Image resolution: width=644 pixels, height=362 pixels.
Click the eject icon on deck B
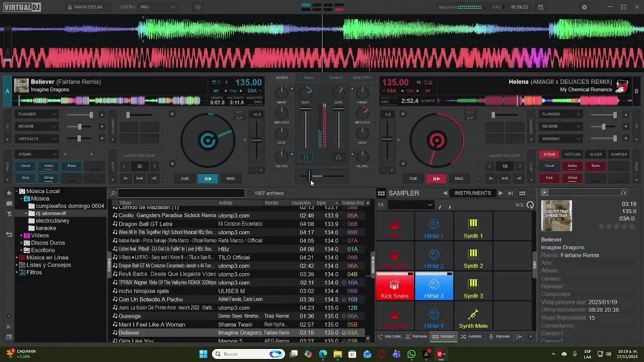point(402,114)
